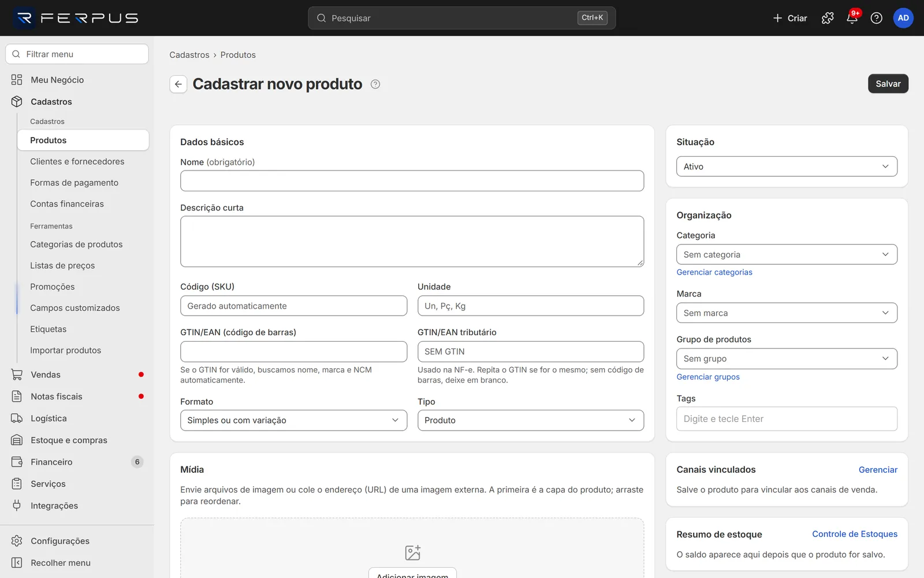
Task: Open Integrações in sidebar
Action: pyautogui.click(x=77, y=506)
